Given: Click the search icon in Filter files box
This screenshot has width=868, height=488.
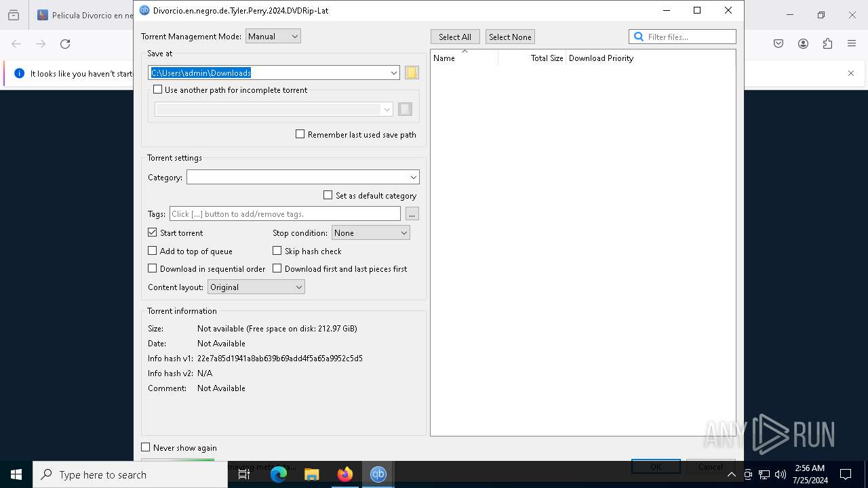Looking at the screenshot, I should pyautogui.click(x=638, y=37).
